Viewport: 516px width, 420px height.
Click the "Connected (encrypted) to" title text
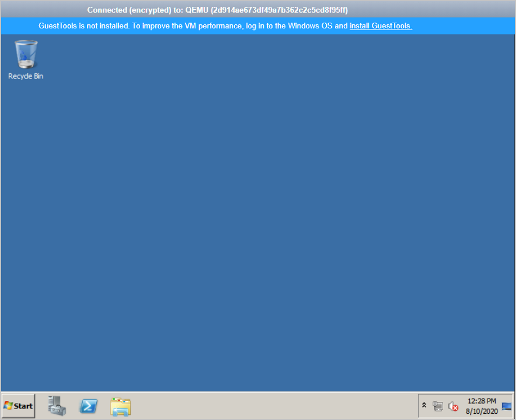point(135,10)
